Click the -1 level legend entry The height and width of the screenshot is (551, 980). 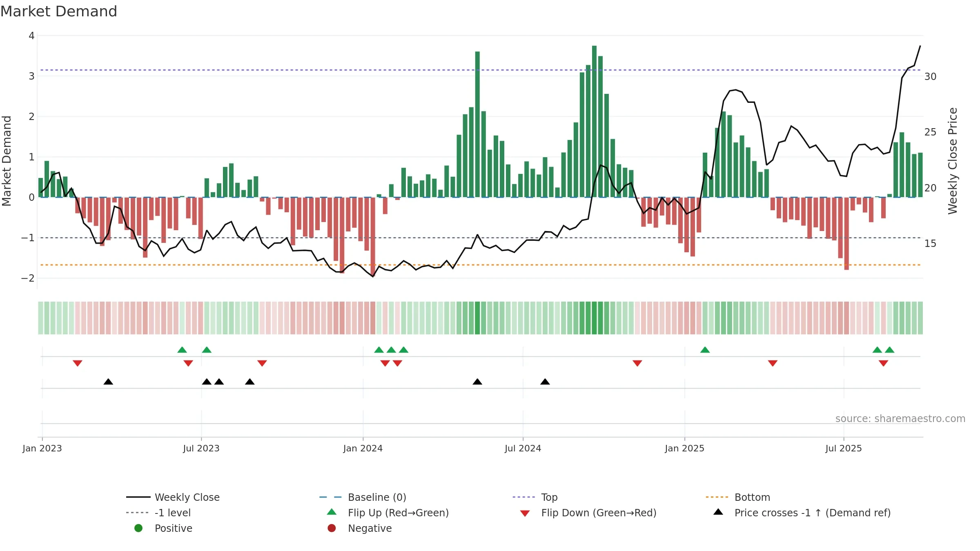(x=158, y=513)
